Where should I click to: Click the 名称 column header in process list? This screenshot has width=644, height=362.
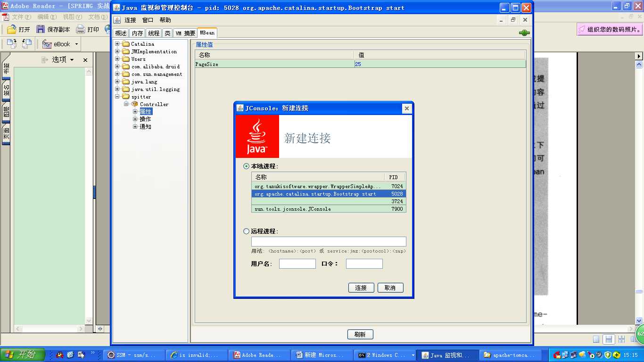318,177
